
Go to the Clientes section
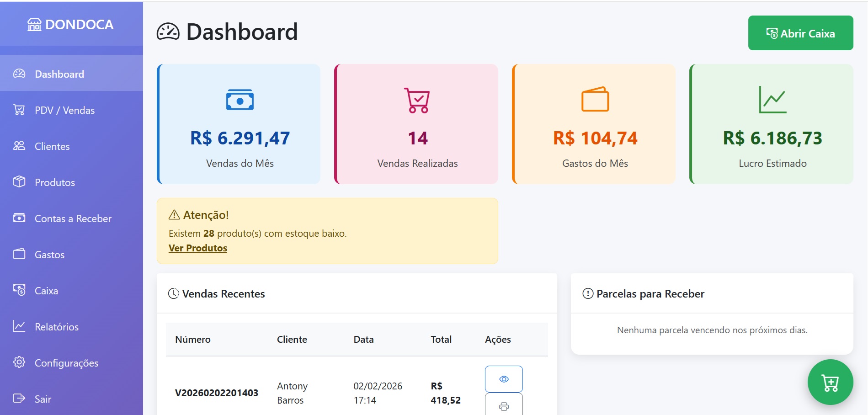(x=52, y=146)
